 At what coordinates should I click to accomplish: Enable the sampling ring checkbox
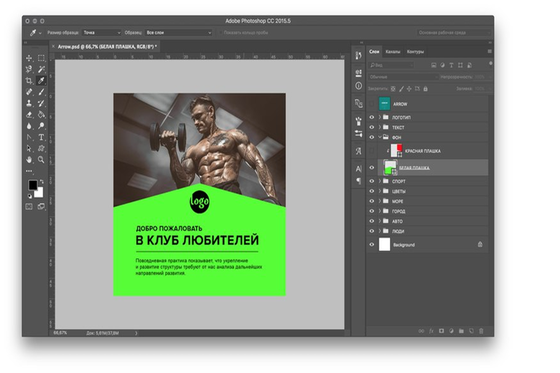tap(220, 33)
